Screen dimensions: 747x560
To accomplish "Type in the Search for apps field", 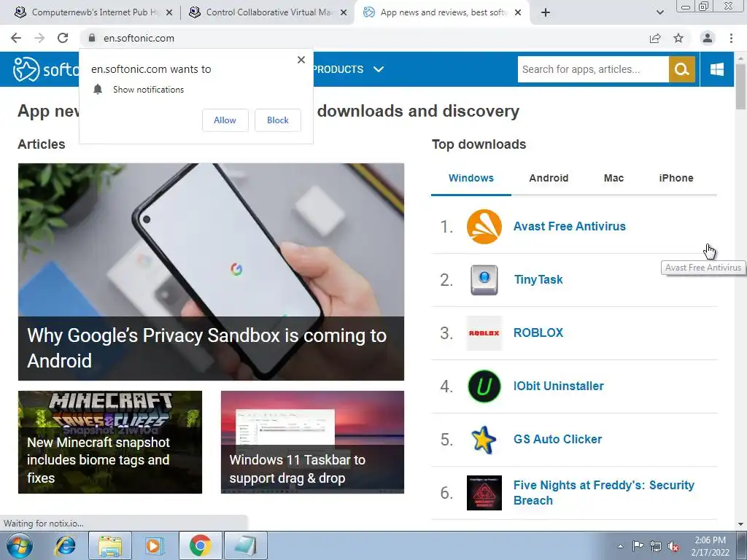I will pyautogui.click(x=593, y=69).
